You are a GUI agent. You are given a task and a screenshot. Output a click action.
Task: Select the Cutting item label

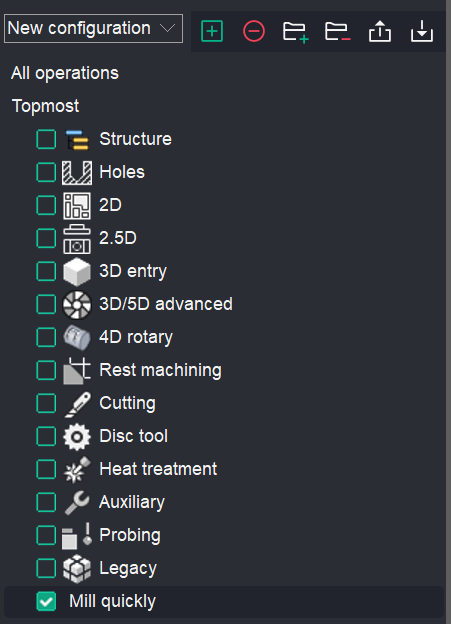click(x=127, y=403)
